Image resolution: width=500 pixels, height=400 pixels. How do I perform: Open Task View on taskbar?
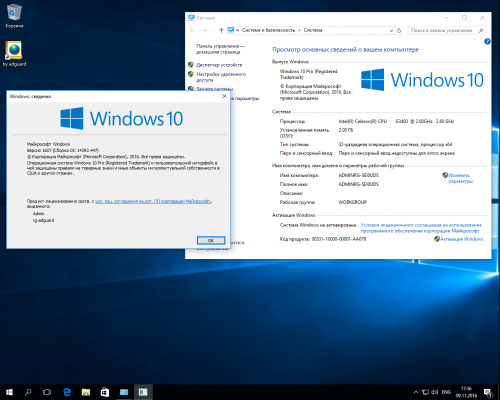click(x=47, y=392)
